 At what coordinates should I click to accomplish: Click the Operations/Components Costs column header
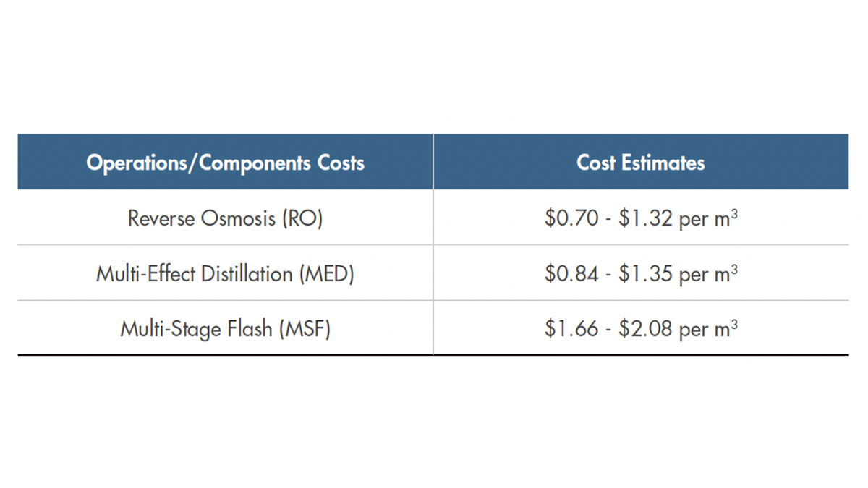click(225, 163)
